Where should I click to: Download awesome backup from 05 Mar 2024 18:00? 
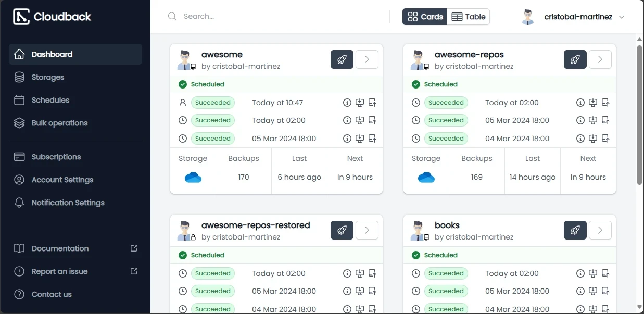coord(360,139)
